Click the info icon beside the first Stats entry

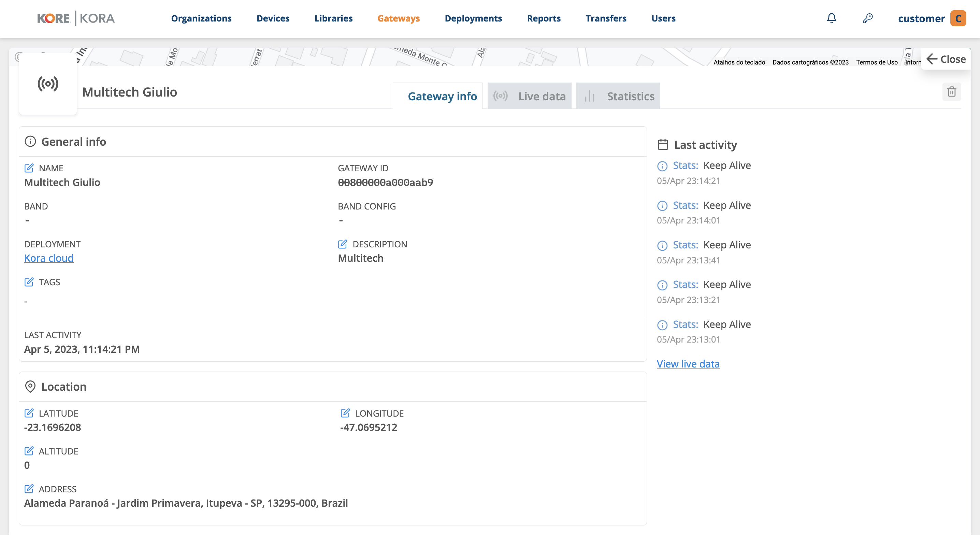[x=662, y=165]
